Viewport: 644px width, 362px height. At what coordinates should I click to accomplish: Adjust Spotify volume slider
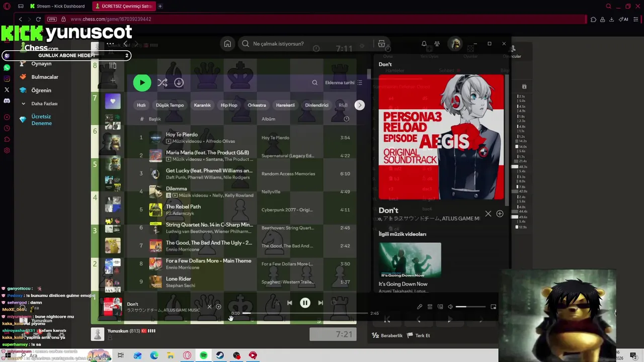point(470,307)
